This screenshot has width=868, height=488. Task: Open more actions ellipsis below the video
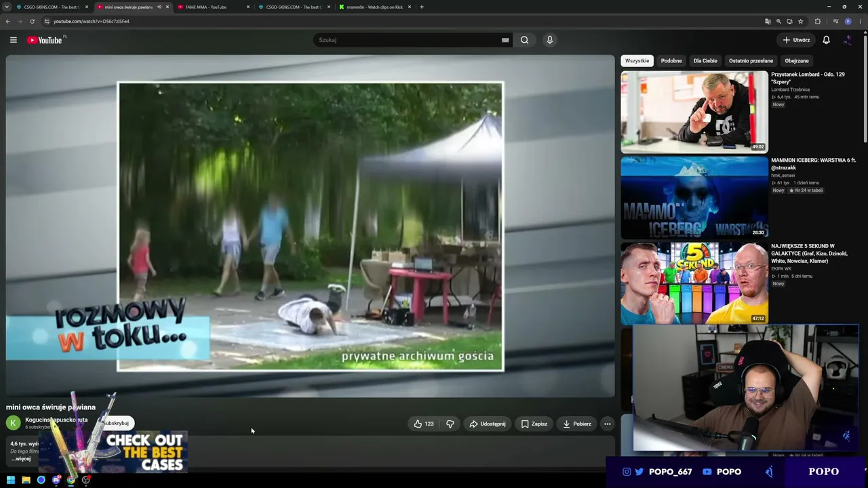(608, 424)
